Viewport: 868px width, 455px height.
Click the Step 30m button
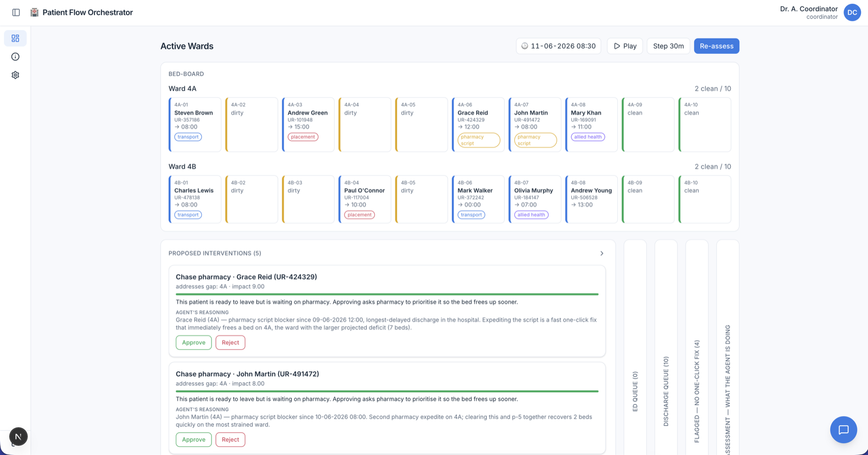pyautogui.click(x=668, y=46)
